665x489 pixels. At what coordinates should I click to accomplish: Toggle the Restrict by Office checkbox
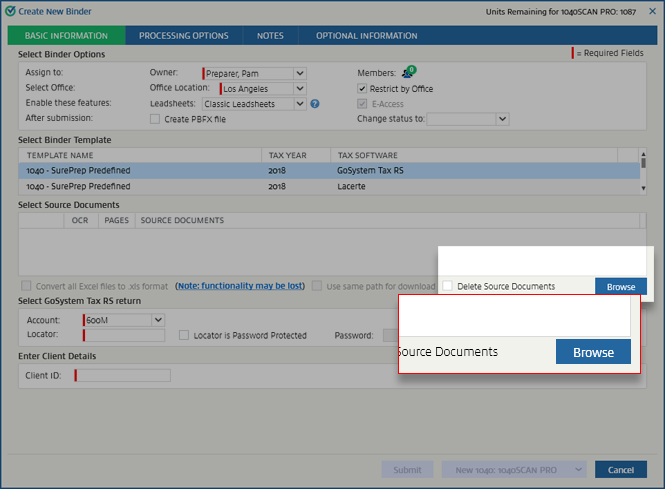coord(363,88)
